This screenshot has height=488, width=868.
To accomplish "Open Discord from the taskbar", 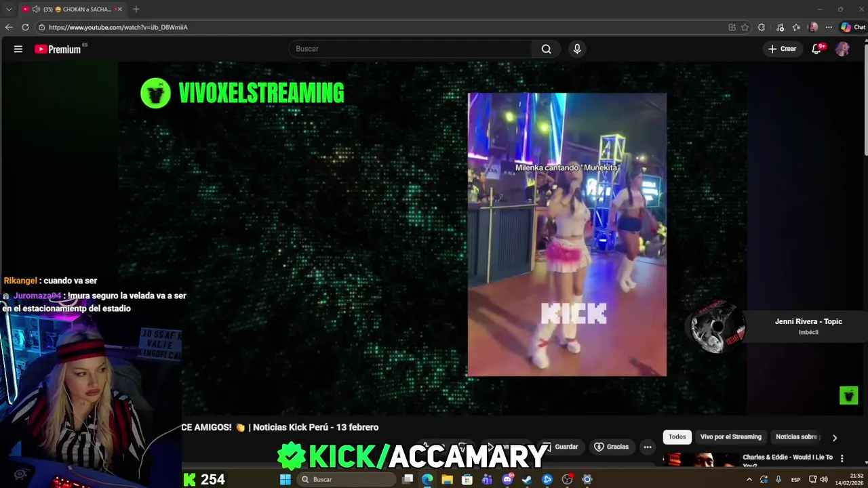I will (x=507, y=479).
